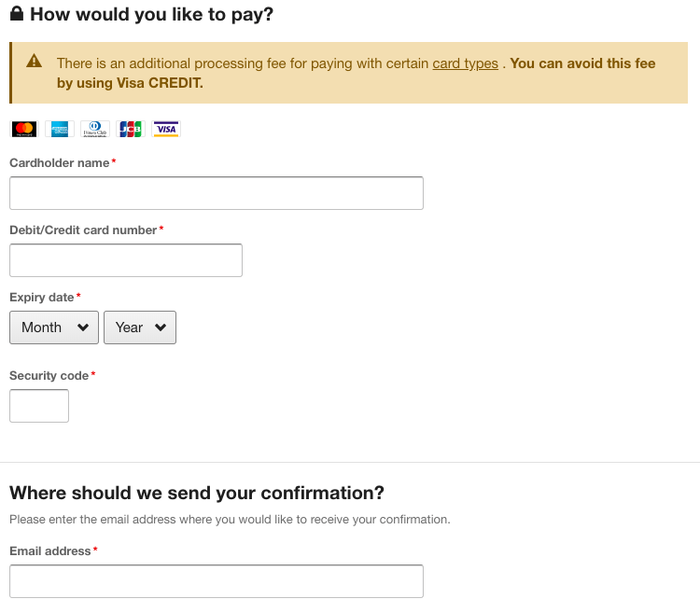Focus the Cardholder name field
This screenshot has height=613, width=700.
tap(217, 193)
